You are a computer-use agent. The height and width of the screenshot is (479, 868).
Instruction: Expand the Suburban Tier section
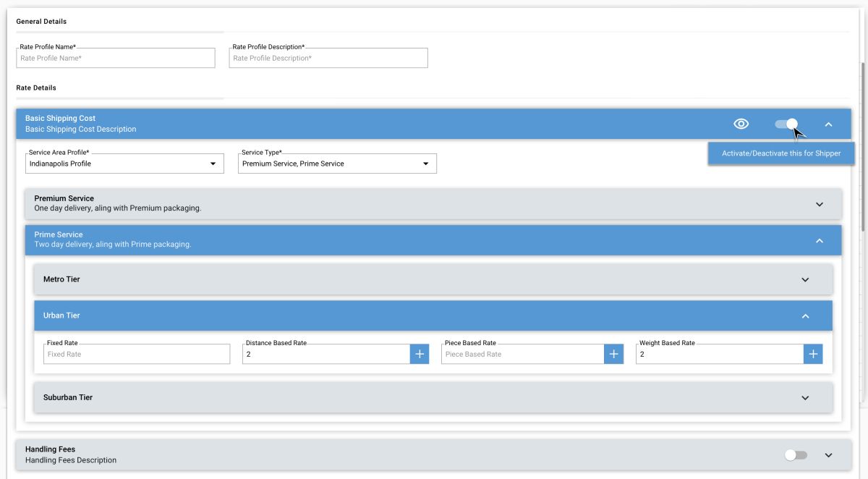click(x=805, y=397)
